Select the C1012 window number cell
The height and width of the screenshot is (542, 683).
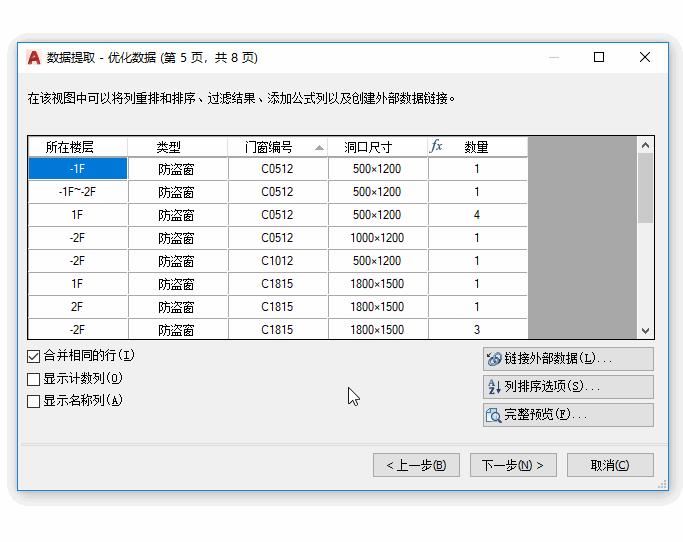[278, 261]
